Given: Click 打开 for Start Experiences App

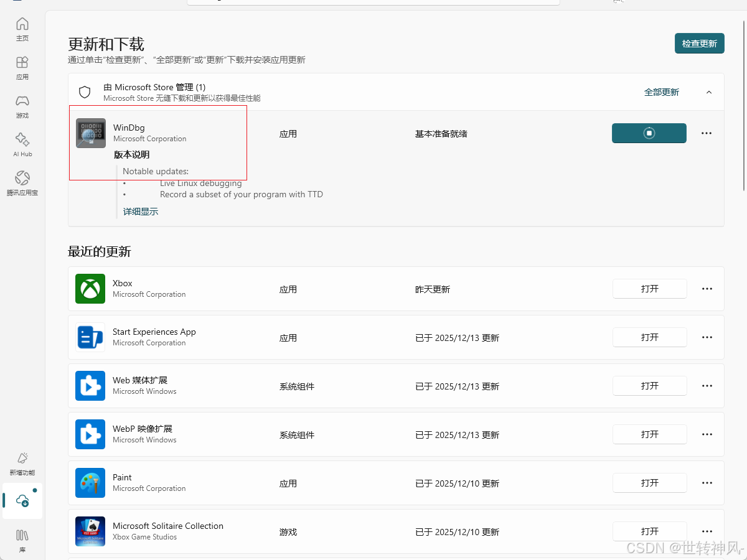Looking at the screenshot, I should (650, 337).
